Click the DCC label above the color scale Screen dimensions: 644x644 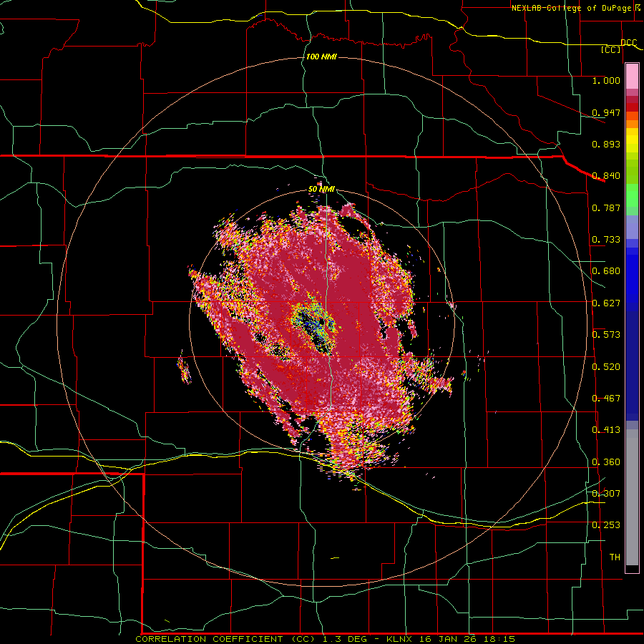pyautogui.click(x=628, y=43)
